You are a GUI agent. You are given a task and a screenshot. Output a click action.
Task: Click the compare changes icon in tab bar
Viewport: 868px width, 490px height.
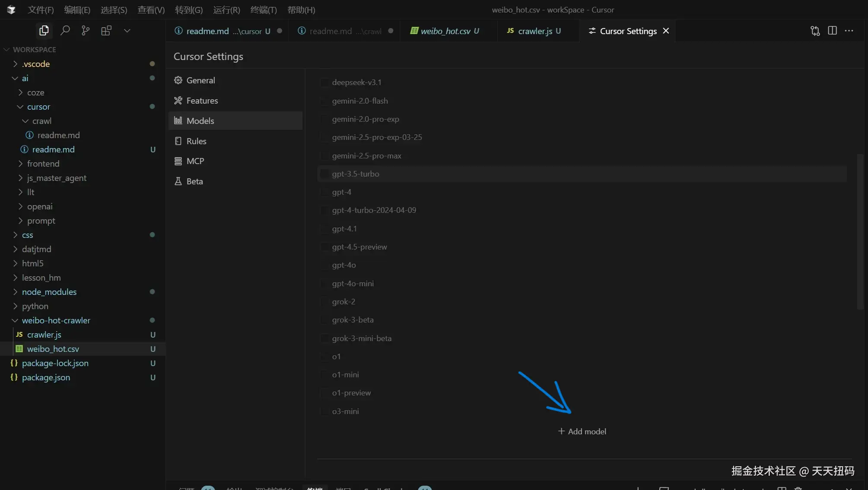tap(815, 31)
